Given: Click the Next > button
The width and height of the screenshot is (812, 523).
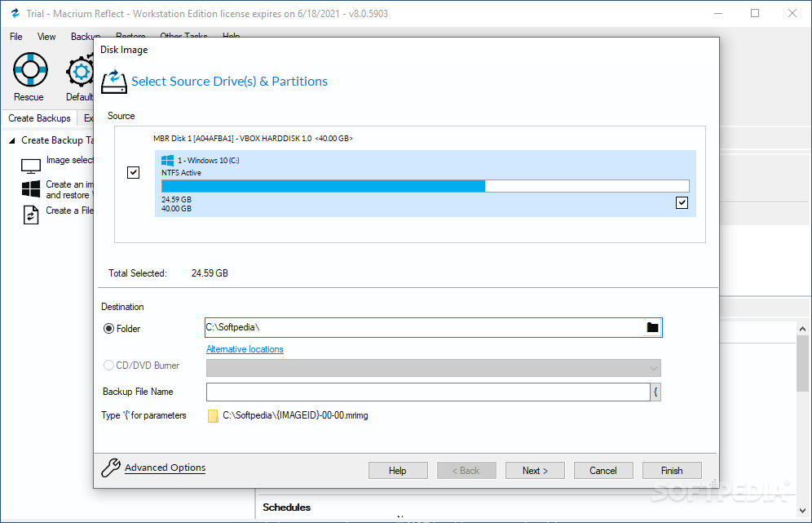Looking at the screenshot, I should click(x=535, y=471).
